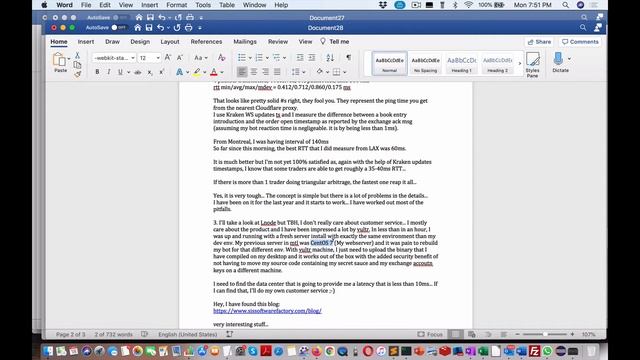Image resolution: width=640 pixels, height=360 pixels.
Task: Apply yellow text highlight color
Action: coord(197,72)
